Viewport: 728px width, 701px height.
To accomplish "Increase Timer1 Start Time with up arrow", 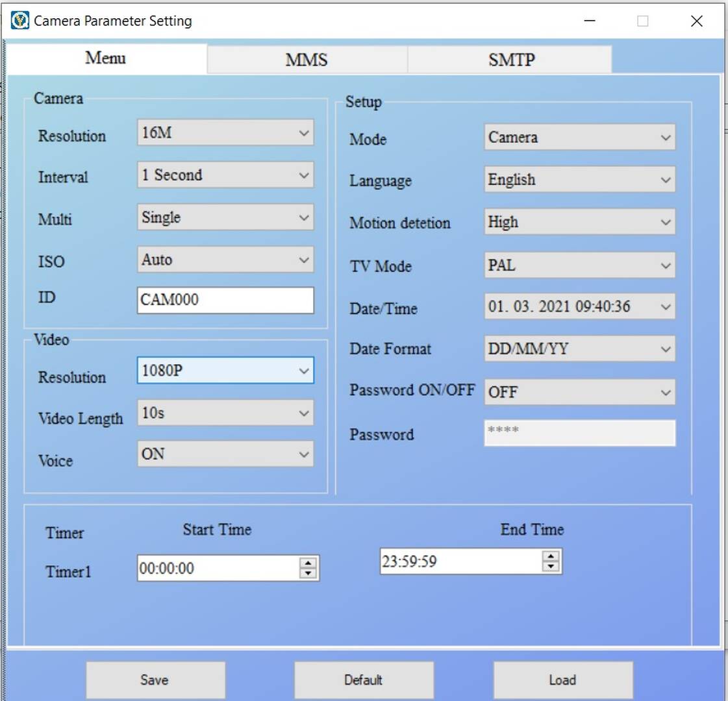I will click(x=308, y=563).
